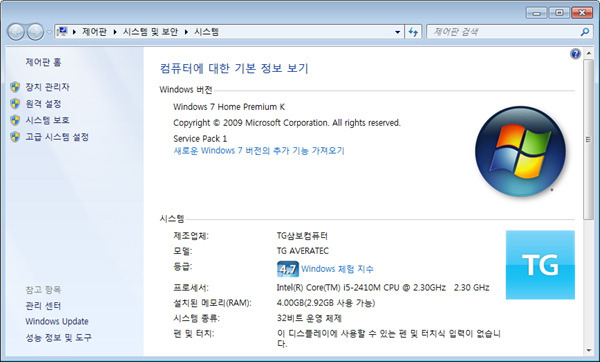This screenshot has width=600, height=362.
Task: Open 고급 시스템 설정 link
Action: [57, 137]
